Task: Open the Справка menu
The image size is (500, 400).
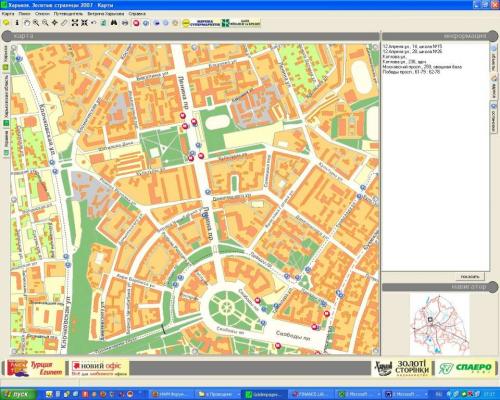Action: [x=137, y=14]
